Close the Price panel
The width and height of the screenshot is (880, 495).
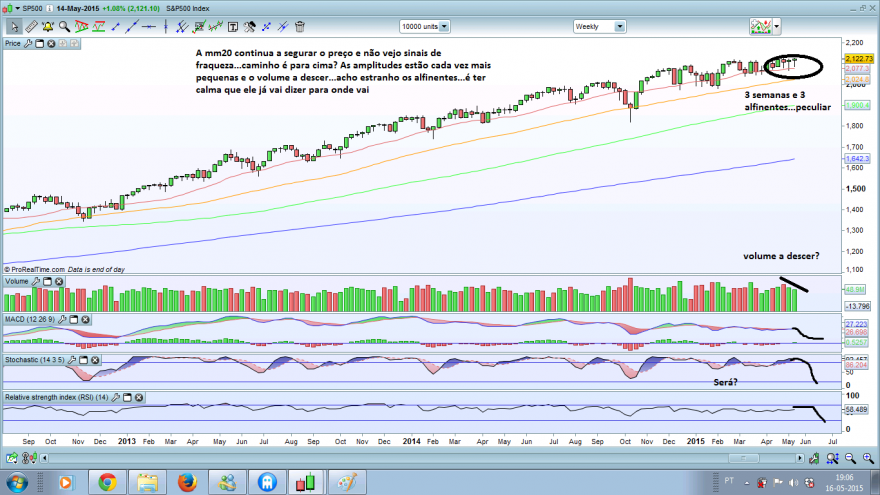[51, 43]
